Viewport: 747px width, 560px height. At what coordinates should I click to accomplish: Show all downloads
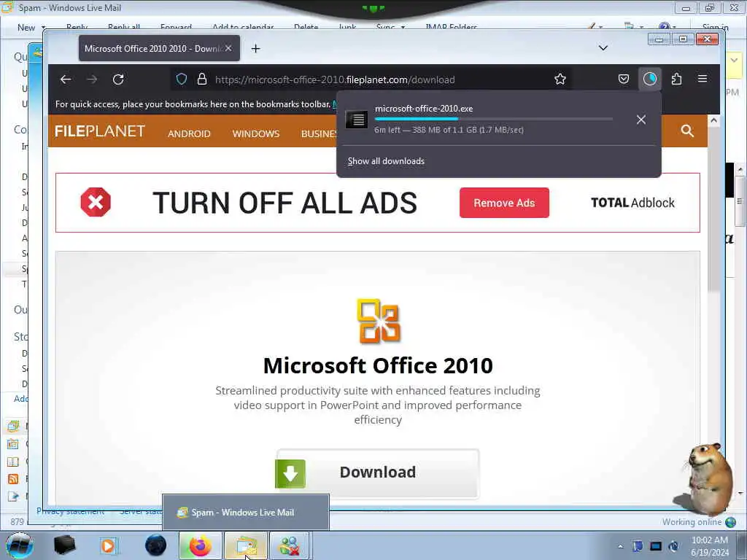[x=386, y=161]
